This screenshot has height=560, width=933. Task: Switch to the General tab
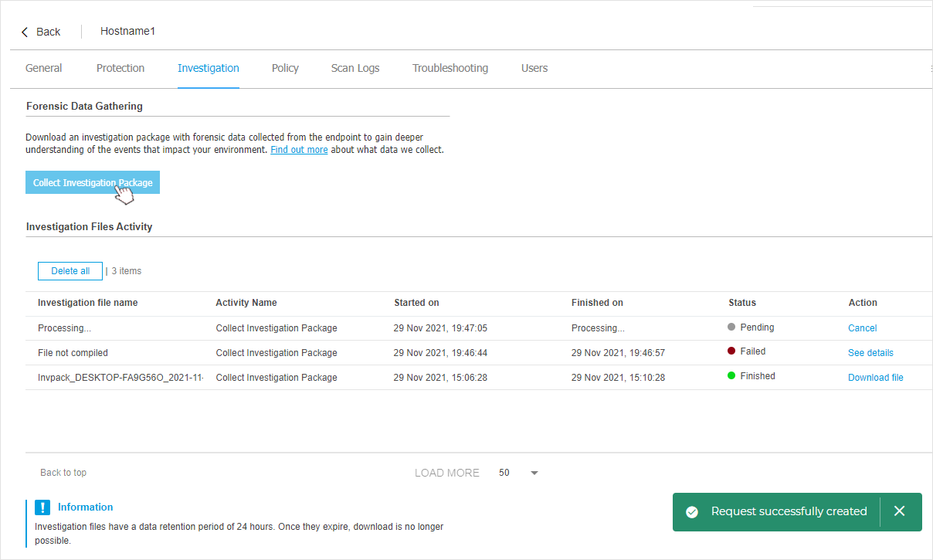43,68
